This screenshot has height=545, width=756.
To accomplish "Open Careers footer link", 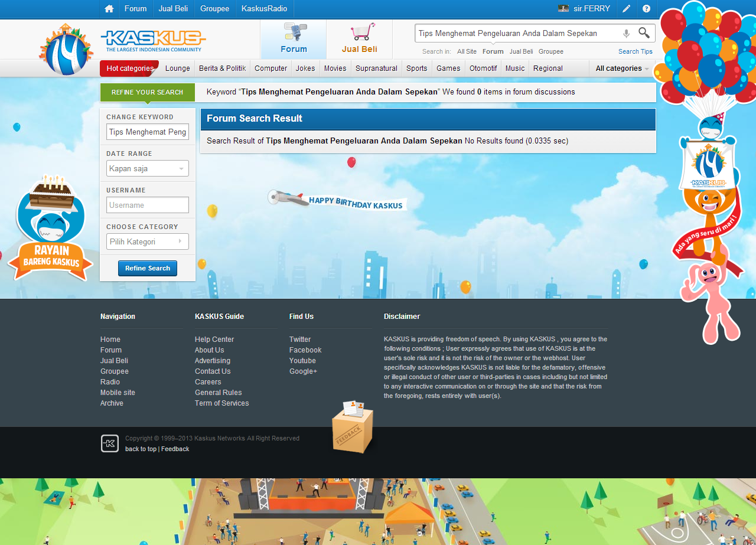I will [x=208, y=382].
